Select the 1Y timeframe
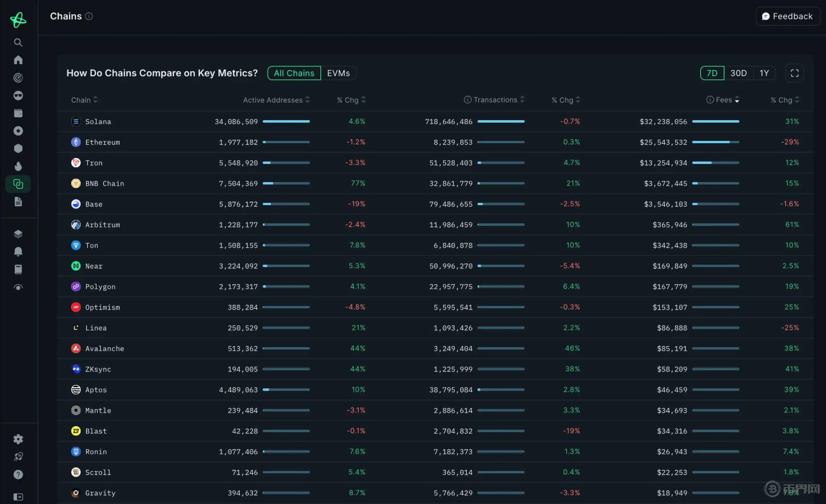The height and width of the screenshot is (504, 826). [764, 73]
